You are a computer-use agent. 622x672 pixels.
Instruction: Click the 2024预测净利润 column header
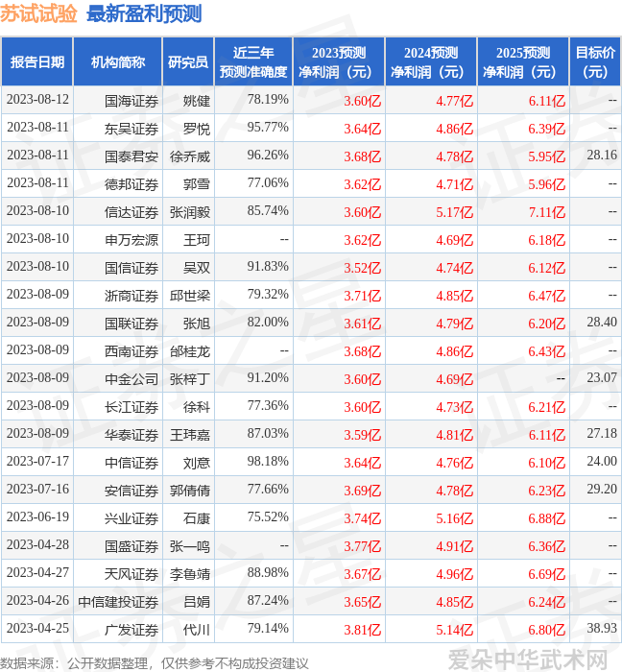(431, 61)
